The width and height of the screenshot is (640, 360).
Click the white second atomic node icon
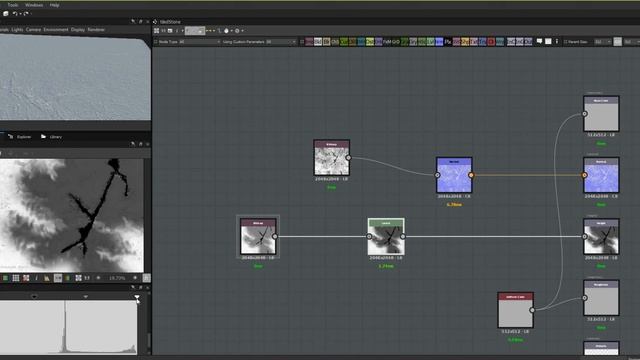tap(318, 42)
